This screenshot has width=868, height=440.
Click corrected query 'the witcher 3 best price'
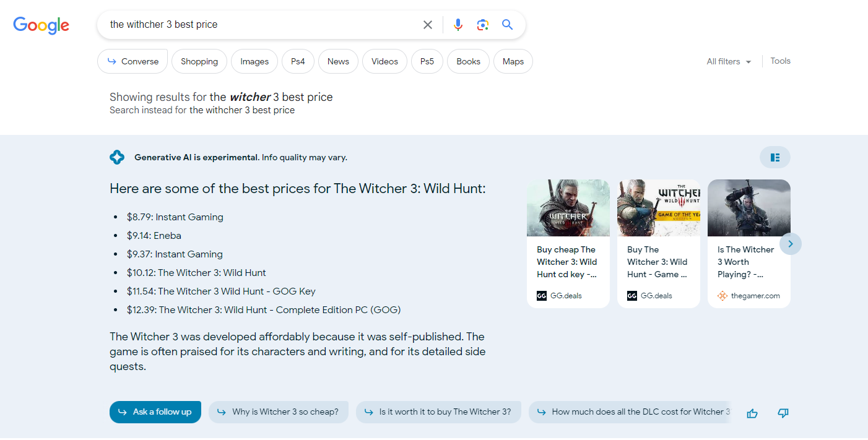[271, 97]
